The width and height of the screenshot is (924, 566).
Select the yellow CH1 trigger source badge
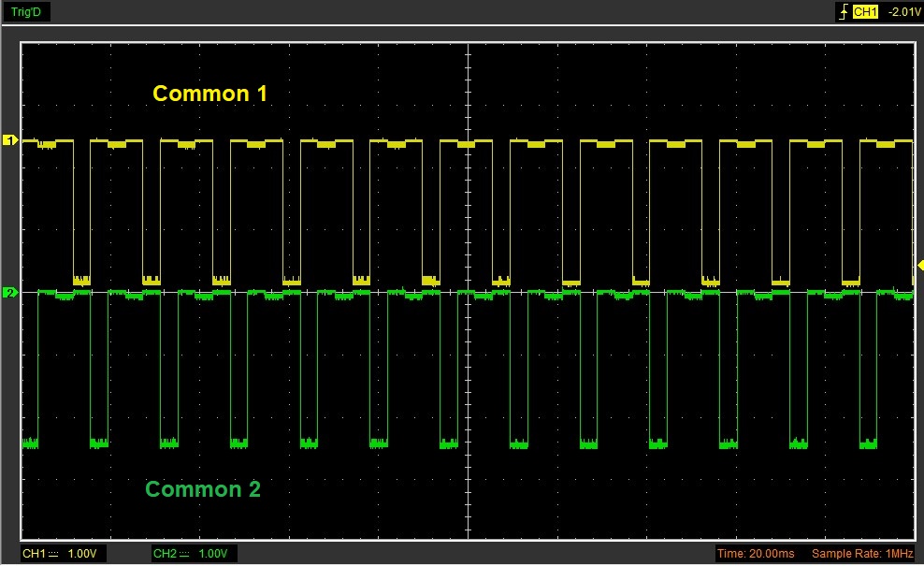pyautogui.click(x=865, y=12)
